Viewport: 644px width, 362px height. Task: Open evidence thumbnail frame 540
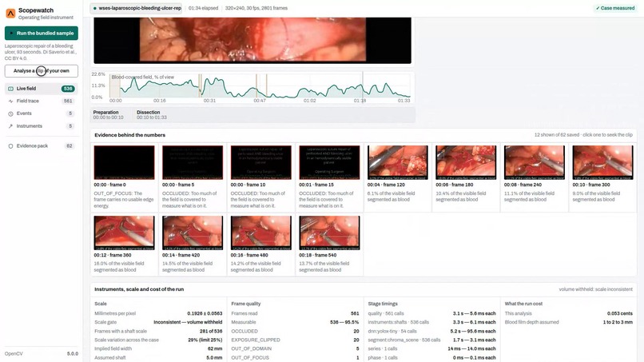click(329, 233)
